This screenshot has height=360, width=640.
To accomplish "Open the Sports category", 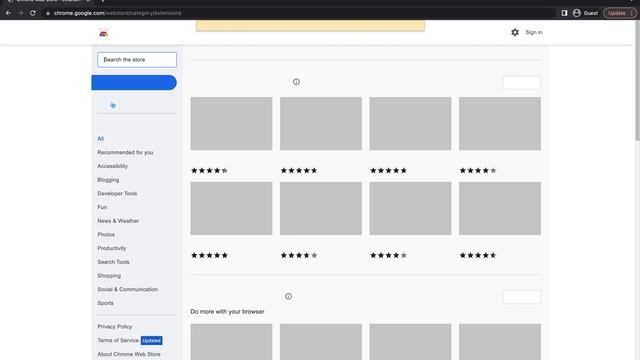I will pyautogui.click(x=105, y=303).
